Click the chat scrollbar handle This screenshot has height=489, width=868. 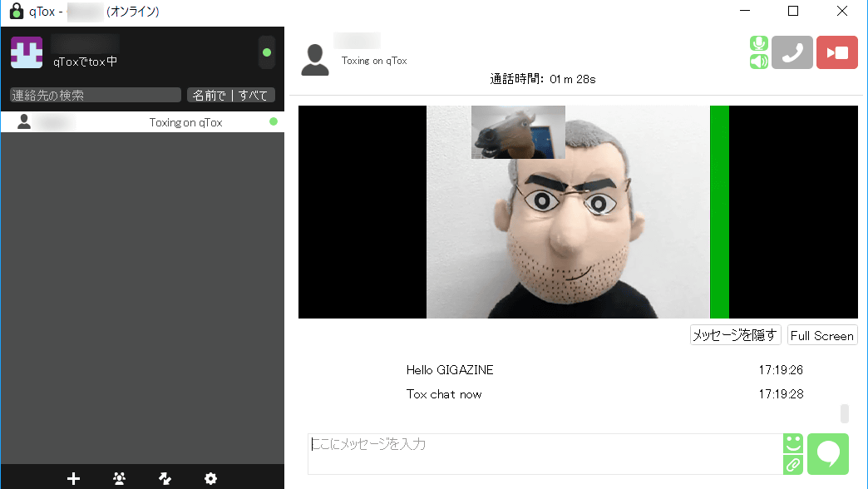[x=844, y=413]
